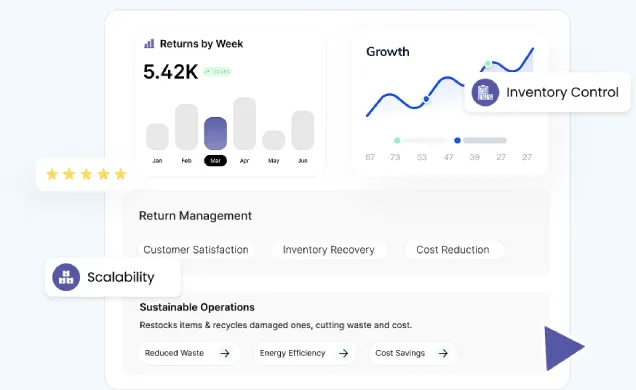Click the value 39 under growth chart

[475, 157]
